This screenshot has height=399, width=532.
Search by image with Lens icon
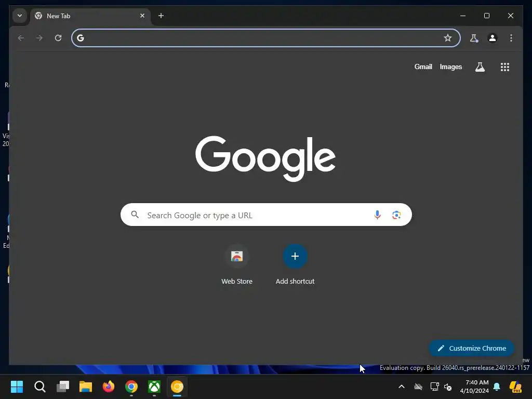pyautogui.click(x=396, y=215)
